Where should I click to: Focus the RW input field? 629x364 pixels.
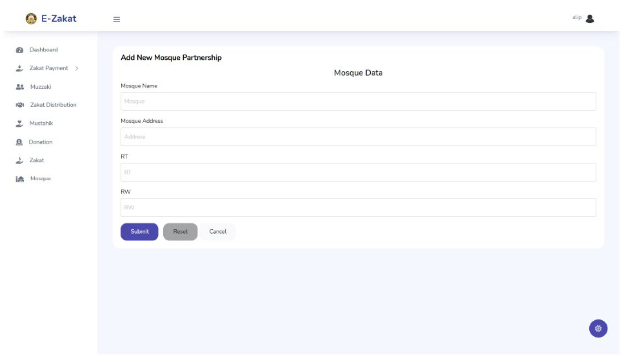click(358, 207)
